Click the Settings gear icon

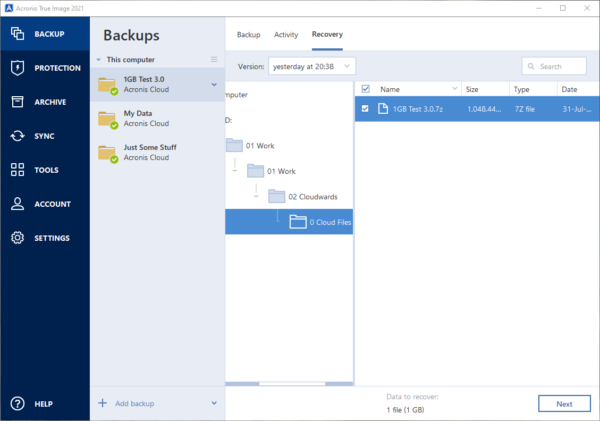[17, 238]
